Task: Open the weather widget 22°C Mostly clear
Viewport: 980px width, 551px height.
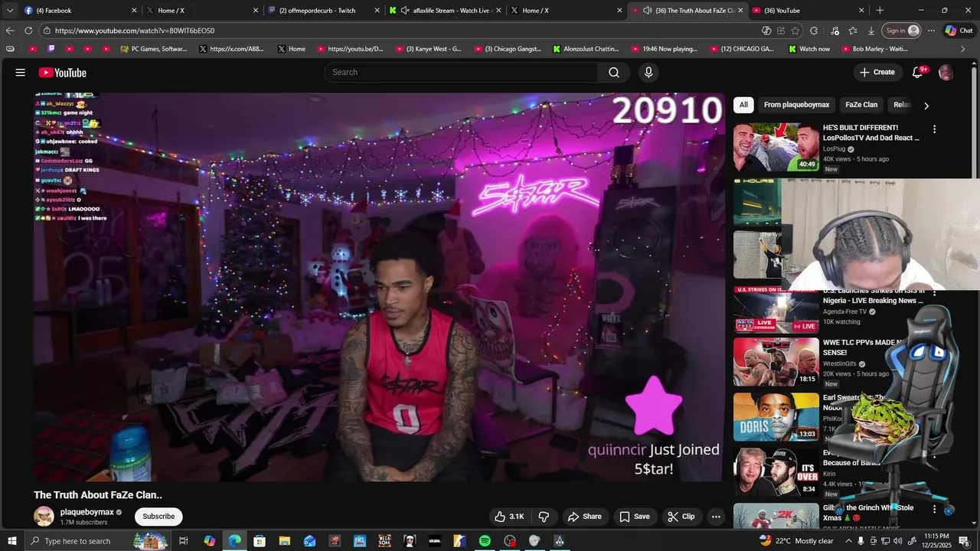Action: click(x=796, y=541)
